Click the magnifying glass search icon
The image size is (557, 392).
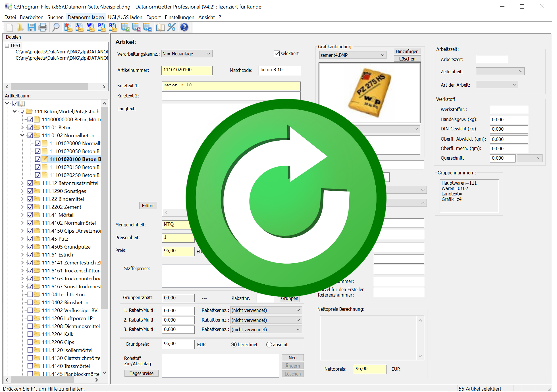56,27
